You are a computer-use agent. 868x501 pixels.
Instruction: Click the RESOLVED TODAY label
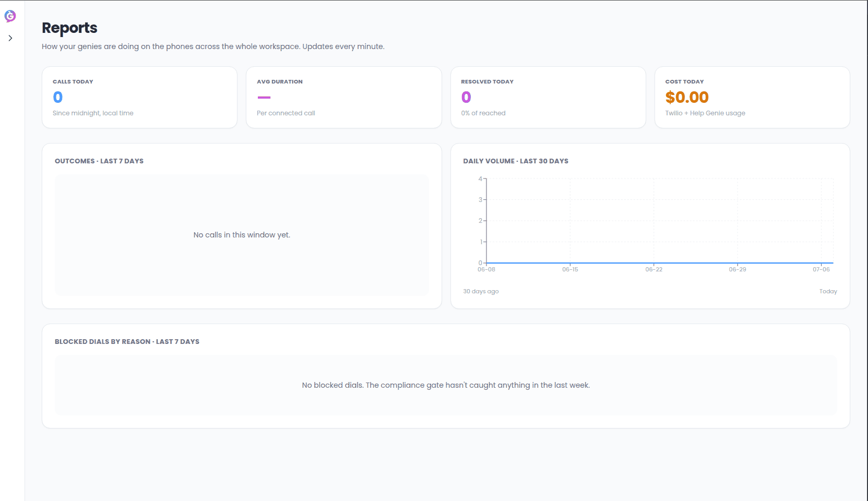click(487, 81)
